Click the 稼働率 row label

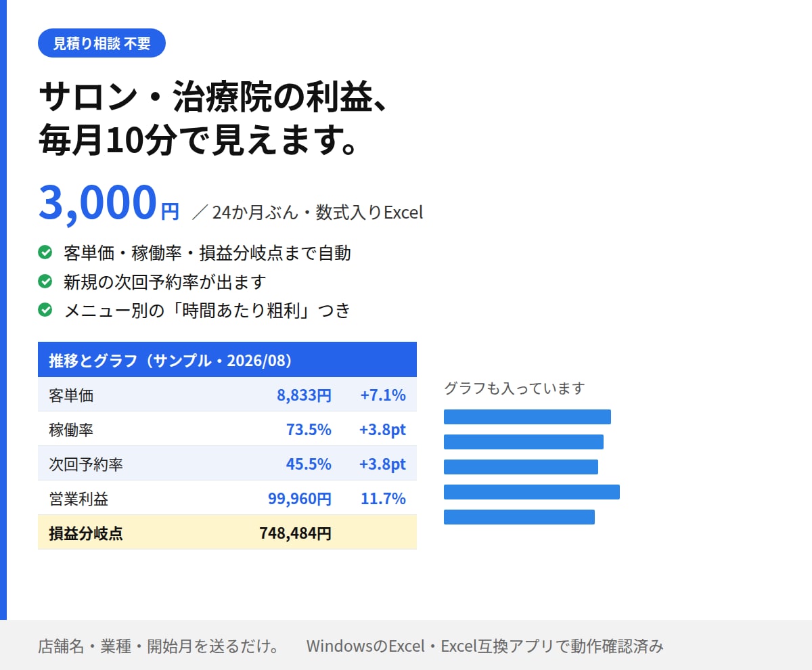coord(71,430)
